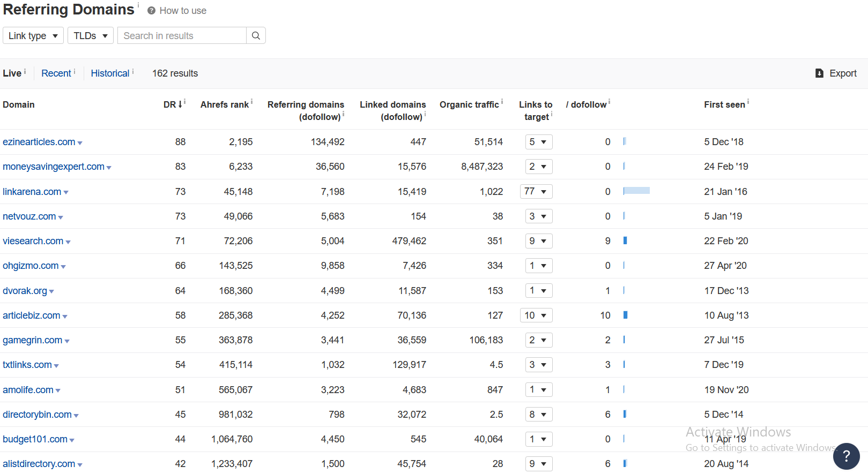Viewport: 868px width, 474px height.
Task: Sort by the Referring domains (dofollow) column
Action: coord(306,110)
